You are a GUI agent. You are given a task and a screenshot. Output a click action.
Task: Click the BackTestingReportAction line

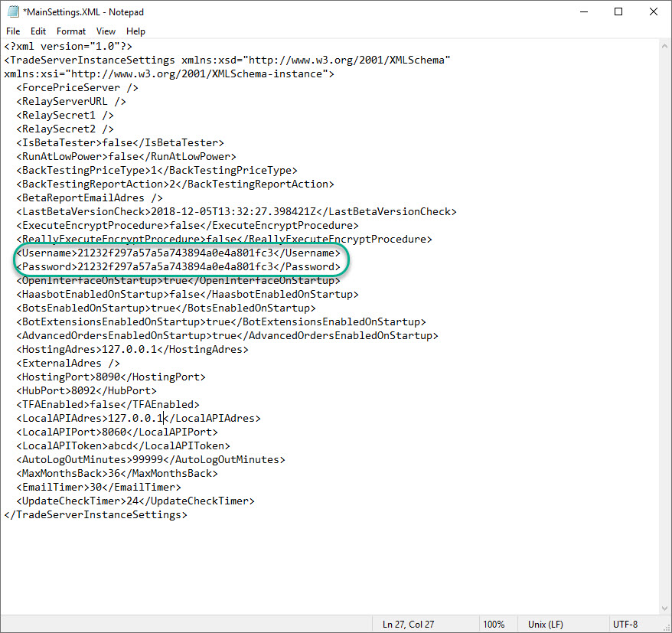175,184
